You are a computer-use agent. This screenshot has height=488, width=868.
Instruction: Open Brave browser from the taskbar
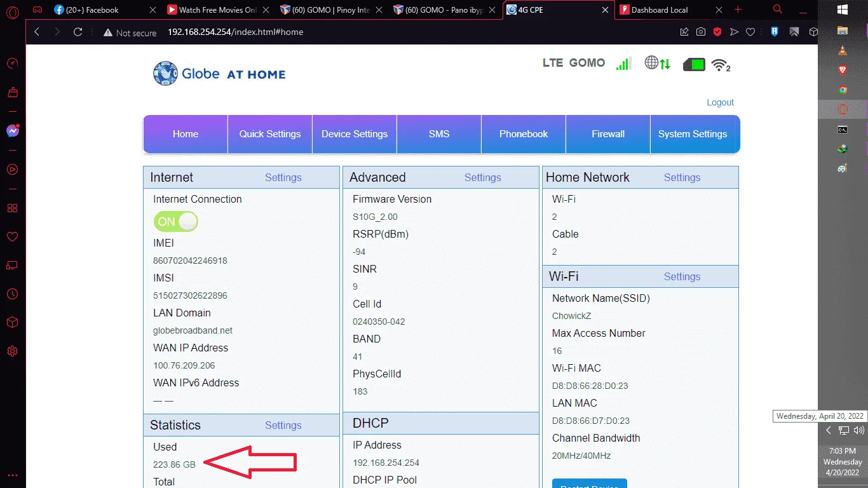point(843,70)
